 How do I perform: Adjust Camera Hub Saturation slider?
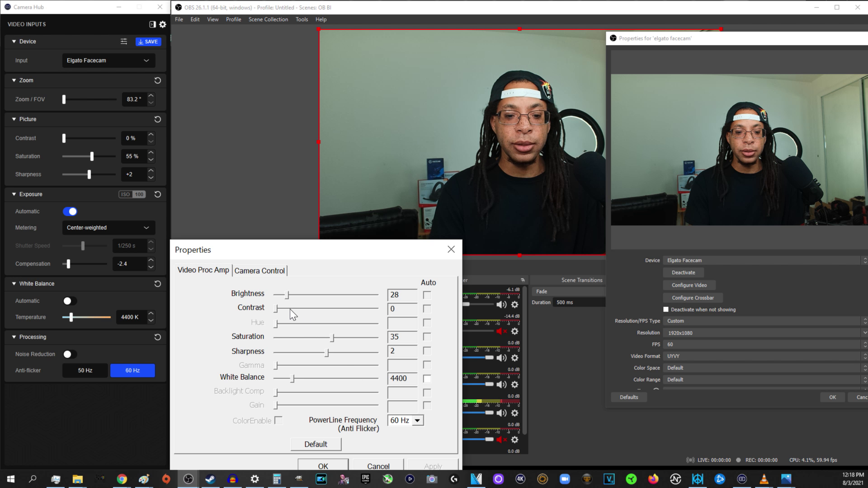point(92,156)
